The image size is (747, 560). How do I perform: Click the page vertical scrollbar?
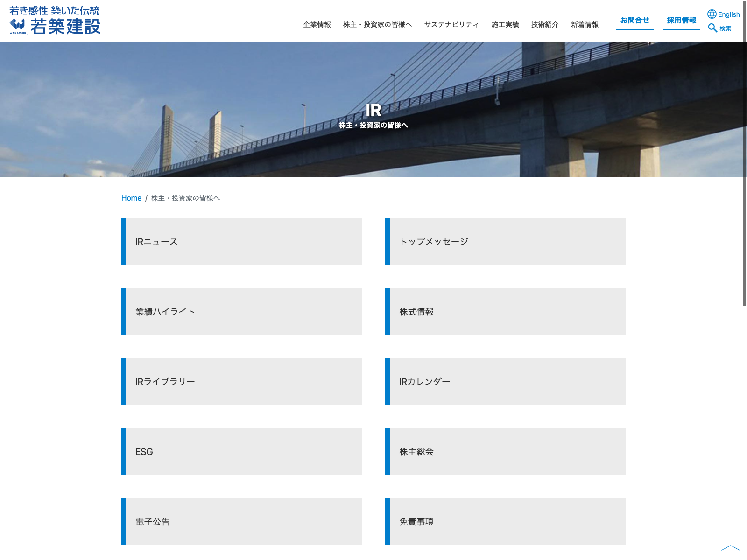point(744,154)
